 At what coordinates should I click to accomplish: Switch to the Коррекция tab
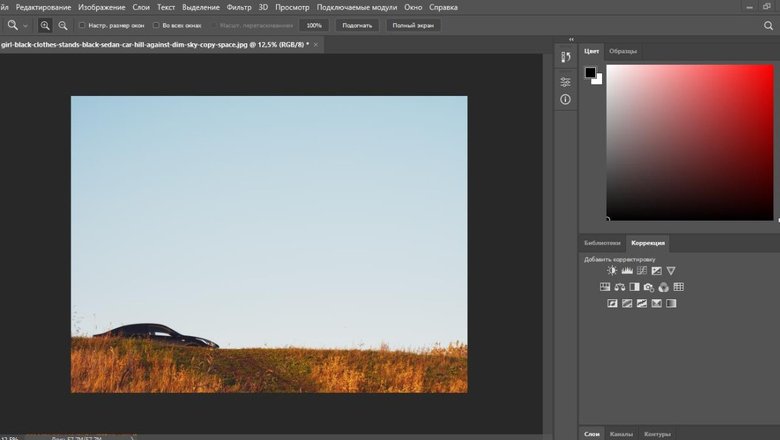648,243
